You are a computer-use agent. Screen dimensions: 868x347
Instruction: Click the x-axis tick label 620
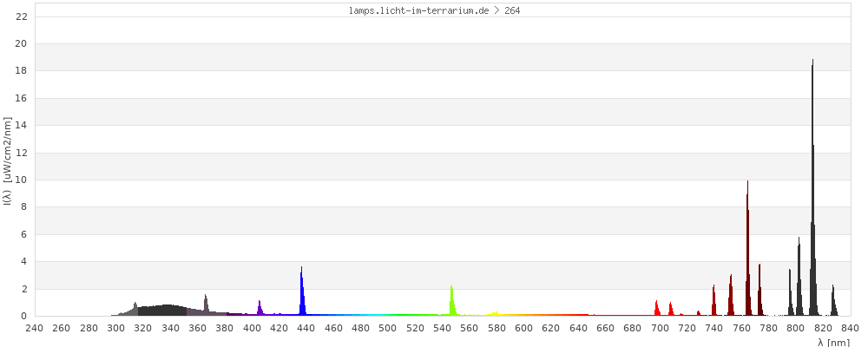(x=551, y=328)
